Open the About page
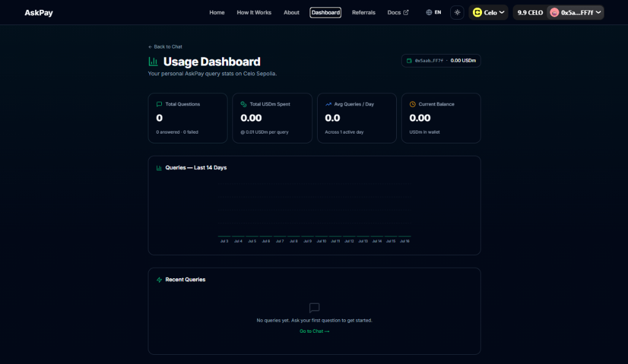 (291, 12)
